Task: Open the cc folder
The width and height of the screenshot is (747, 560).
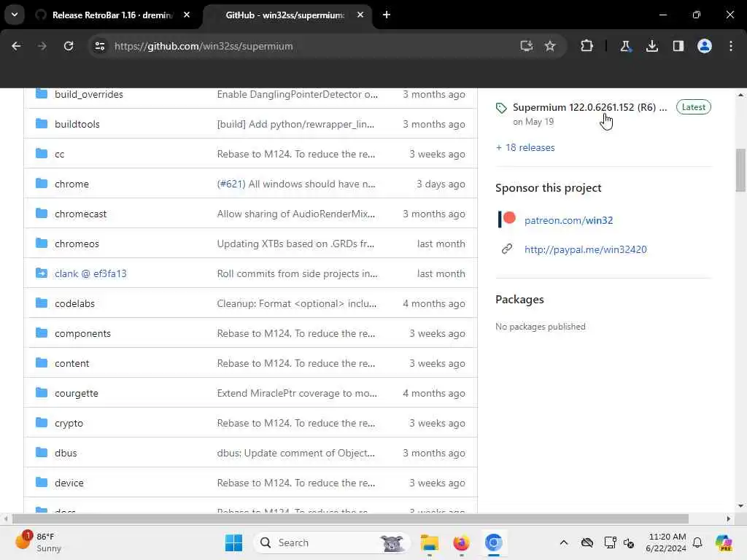Action: 59,155
